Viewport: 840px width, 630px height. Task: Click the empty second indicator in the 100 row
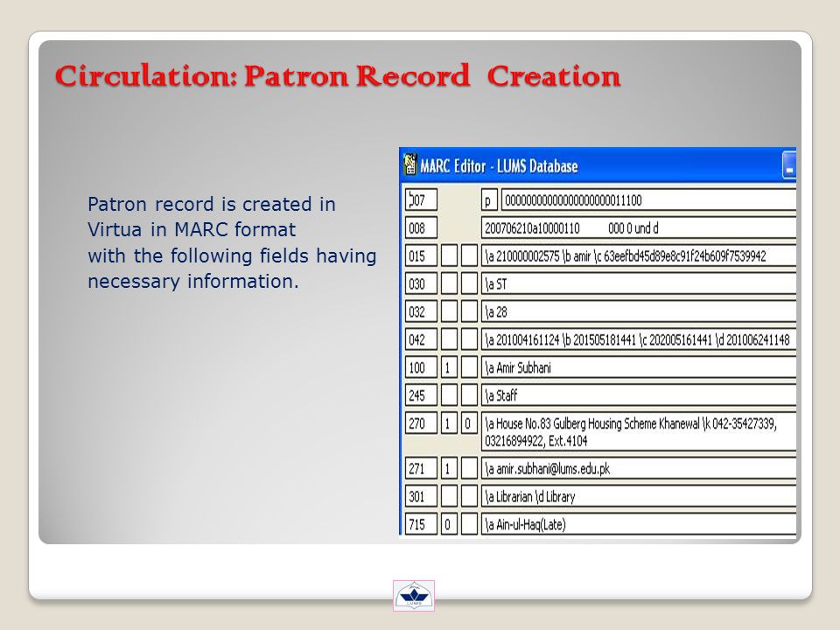click(469, 367)
